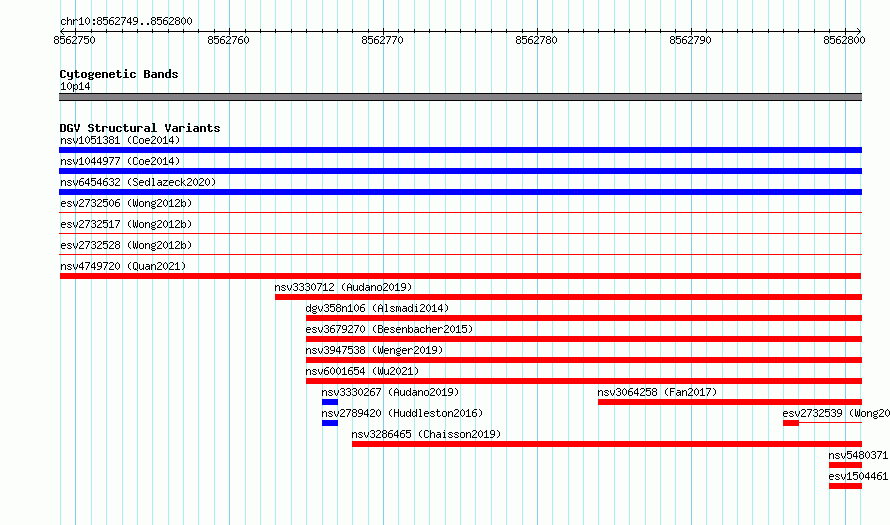Open variant label nsv6454632 (Sedlazeck2020)
The height and width of the screenshot is (525, 890).
138,182
